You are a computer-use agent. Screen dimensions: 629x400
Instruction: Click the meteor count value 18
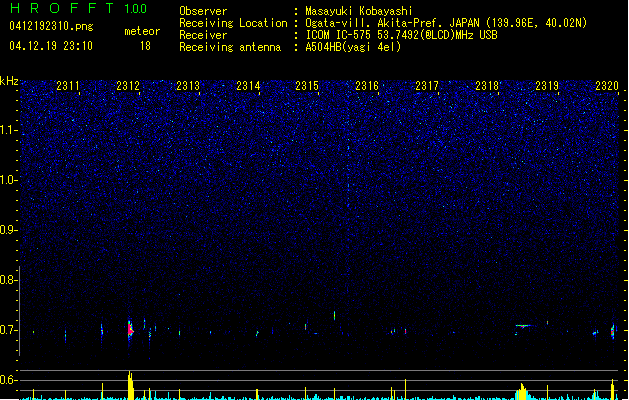145,46
